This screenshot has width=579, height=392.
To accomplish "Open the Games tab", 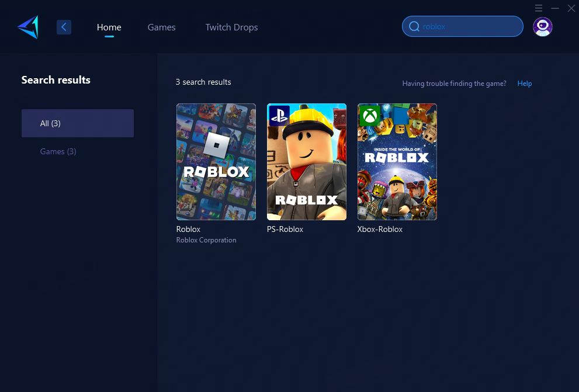I will [x=161, y=27].
